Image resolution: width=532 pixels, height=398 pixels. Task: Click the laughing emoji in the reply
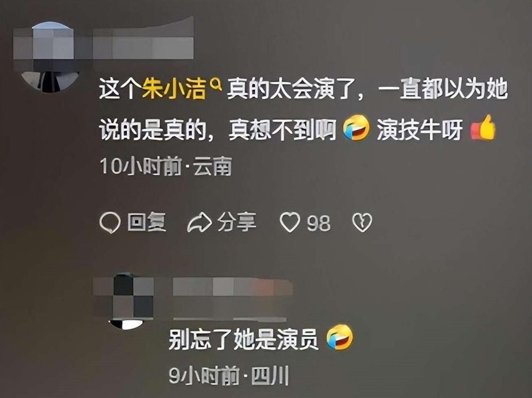tap(339, 338)
